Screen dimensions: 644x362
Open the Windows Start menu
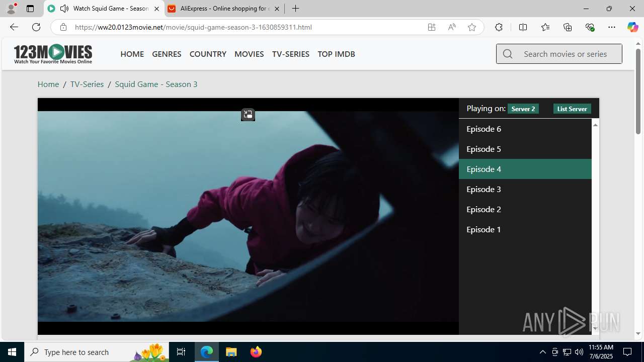click(x=12, y=352)
